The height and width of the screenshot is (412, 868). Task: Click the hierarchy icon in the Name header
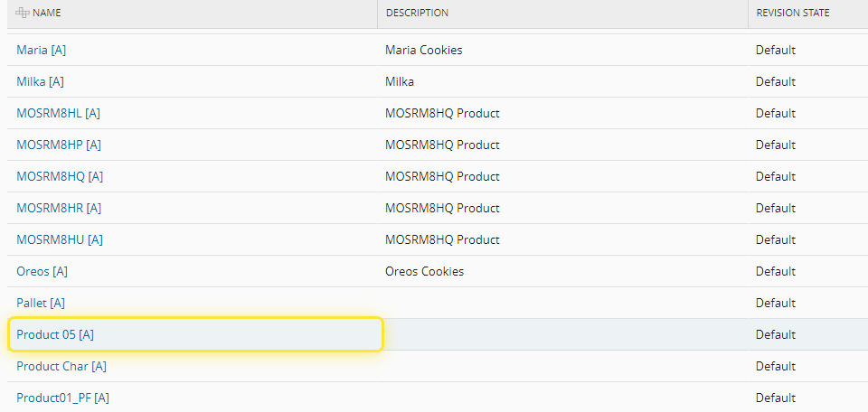(23, 13)
